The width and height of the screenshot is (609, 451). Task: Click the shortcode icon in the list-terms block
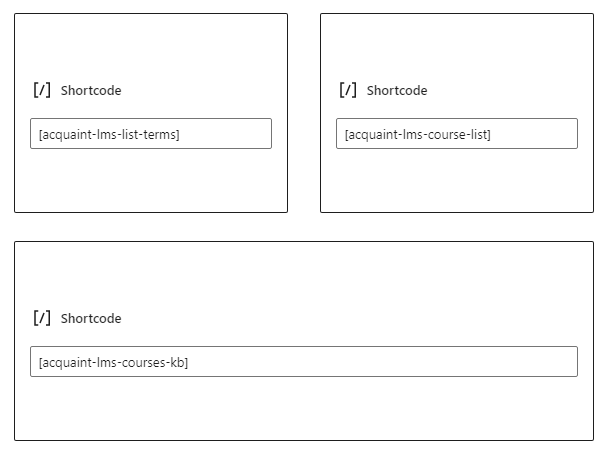pyautogui.click(x=42, y=90)
